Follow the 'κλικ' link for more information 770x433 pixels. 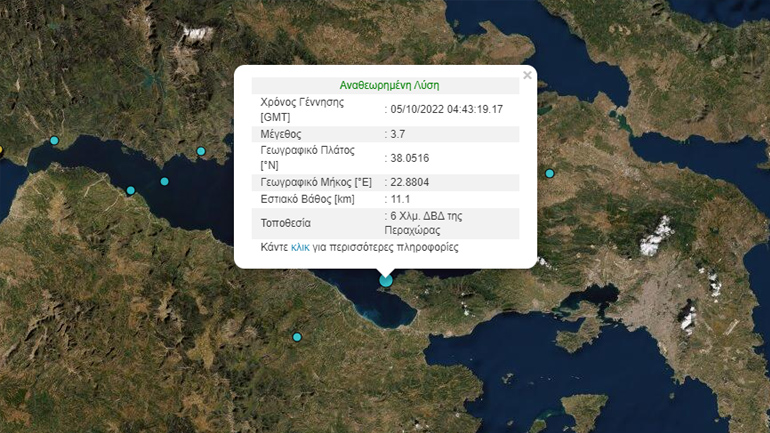[x=300, y=247]
